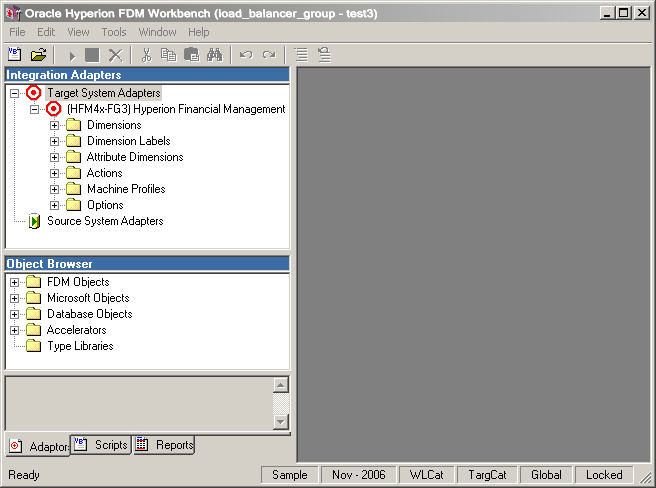The height and width of the screenshot is (488, 656).
Task: Expand the Microsoft Objects folder
Action: [14, 298]
